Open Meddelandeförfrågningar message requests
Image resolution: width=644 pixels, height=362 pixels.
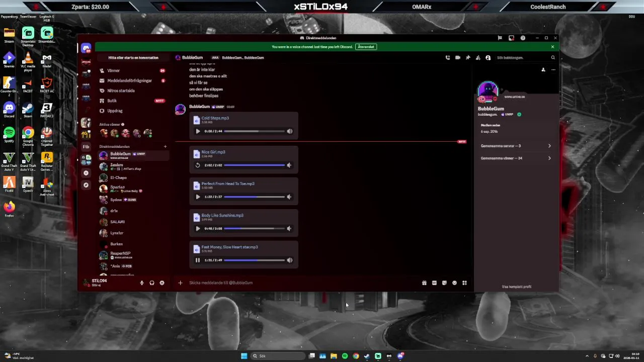pyautogui.click(x=133, y=80)
